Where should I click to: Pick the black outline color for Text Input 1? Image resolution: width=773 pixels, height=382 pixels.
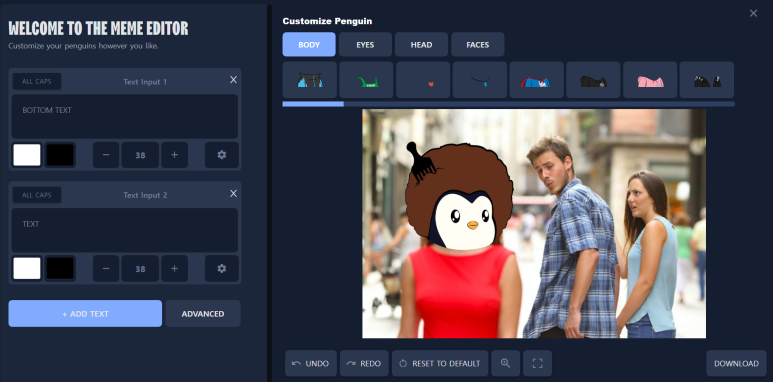click(60, 155)
